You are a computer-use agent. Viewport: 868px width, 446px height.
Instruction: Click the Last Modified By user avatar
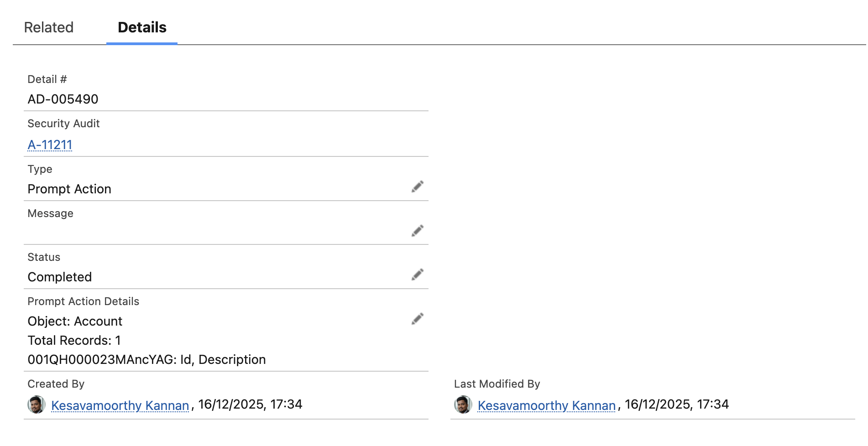[x=463, y=405]
